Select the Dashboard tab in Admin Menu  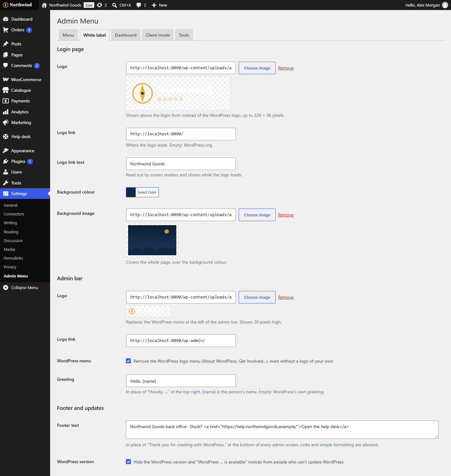tap(126, 35)
